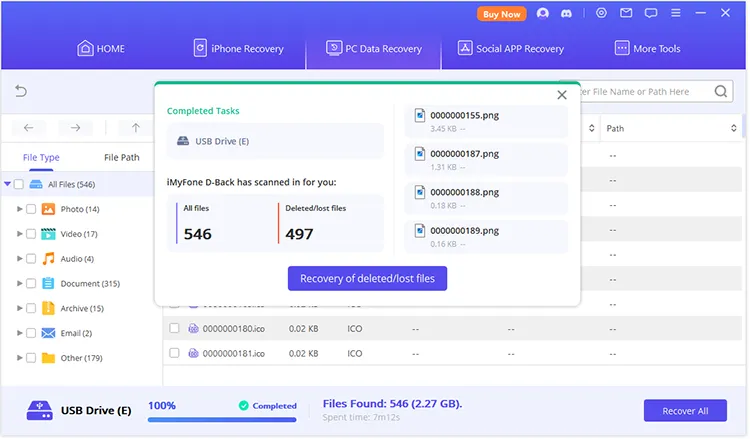Select checkbox for 0000000180.ico row
The height and width of the screenshot is (439, 750).
(175, 328)
